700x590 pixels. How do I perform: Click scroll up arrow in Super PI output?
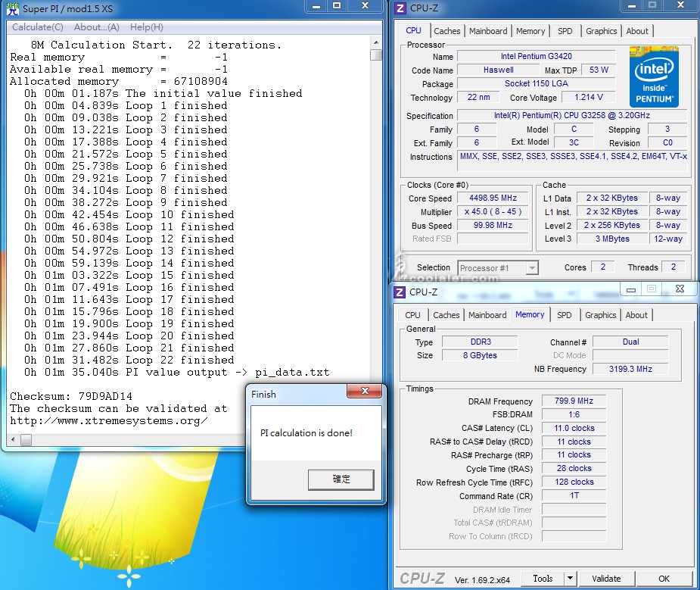click(376, 42)
